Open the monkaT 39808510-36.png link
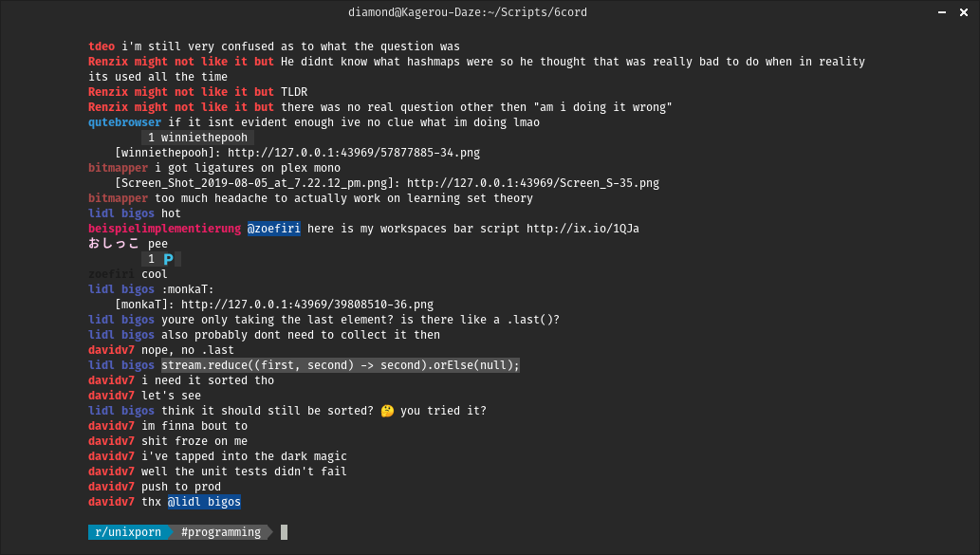 306,305
